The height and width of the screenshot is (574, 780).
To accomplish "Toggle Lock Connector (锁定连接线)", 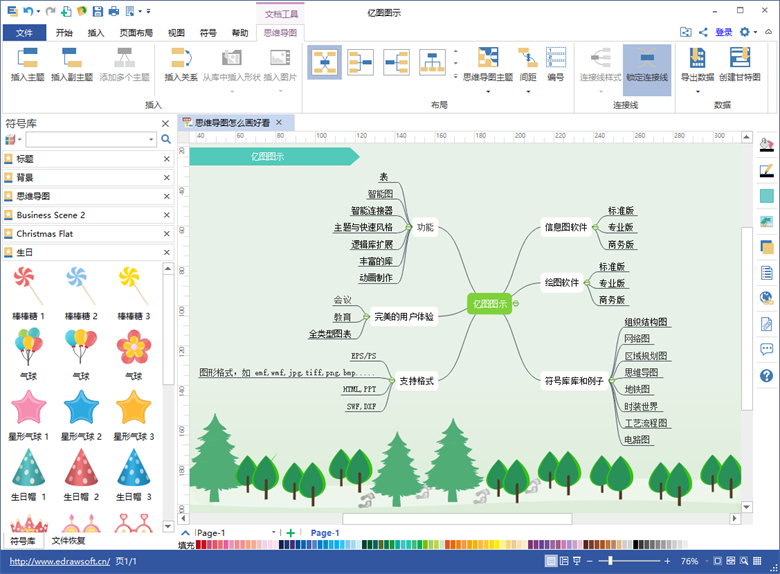I will [x=647, y=70].
